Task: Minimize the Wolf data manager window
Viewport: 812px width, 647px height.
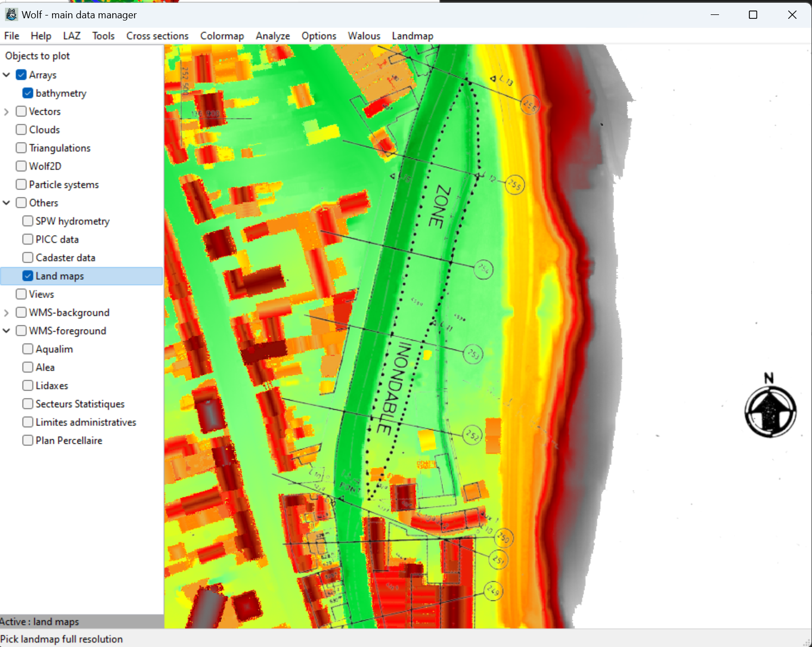Action: [x=715, y=15]
